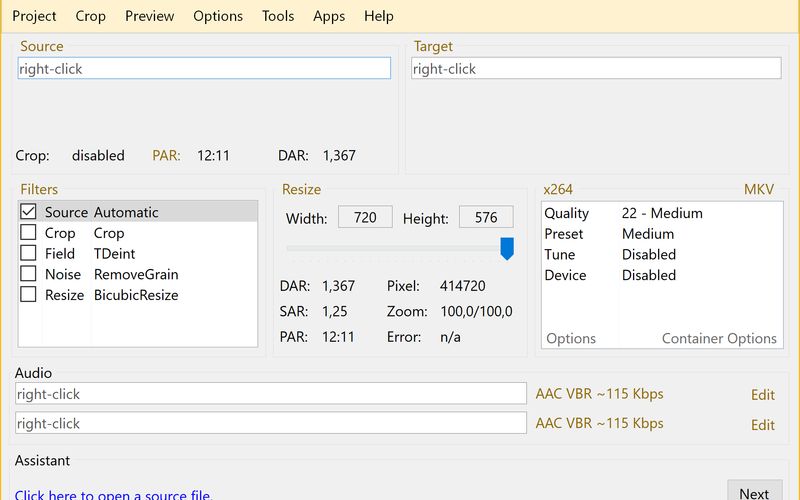
Task: Click the Width input field
Action: point(365,217)
